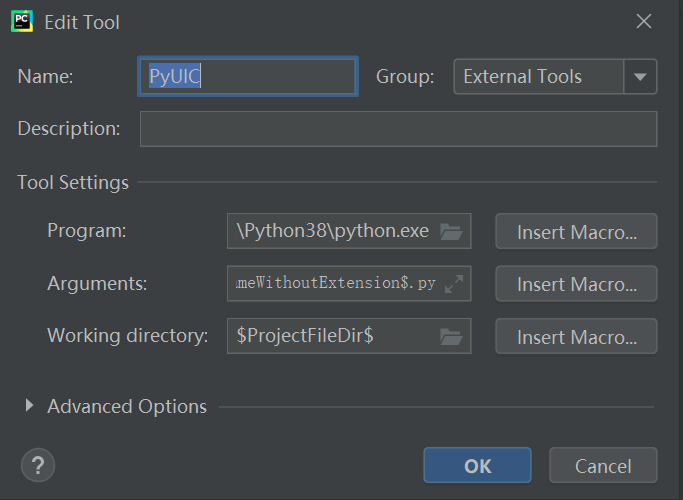Screen dimensions: 683x500
Task: Cancel editing the tool
Action: 603,465
